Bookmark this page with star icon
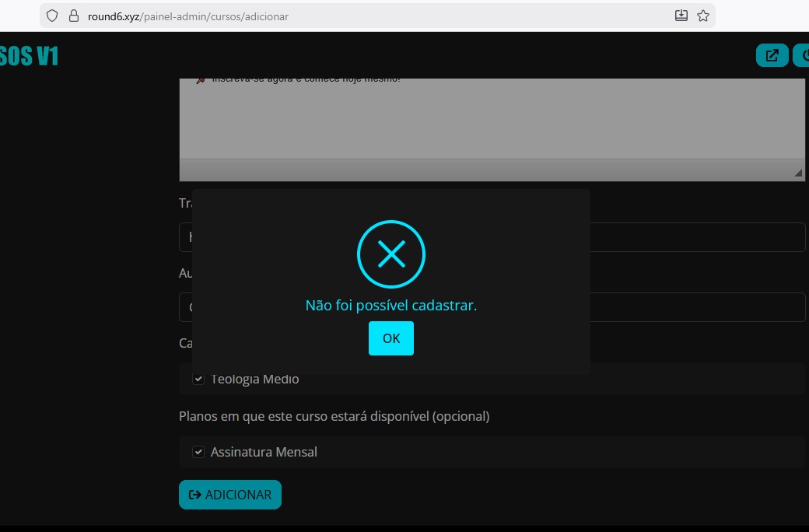 pyautogui.click(x=703, y=16)
